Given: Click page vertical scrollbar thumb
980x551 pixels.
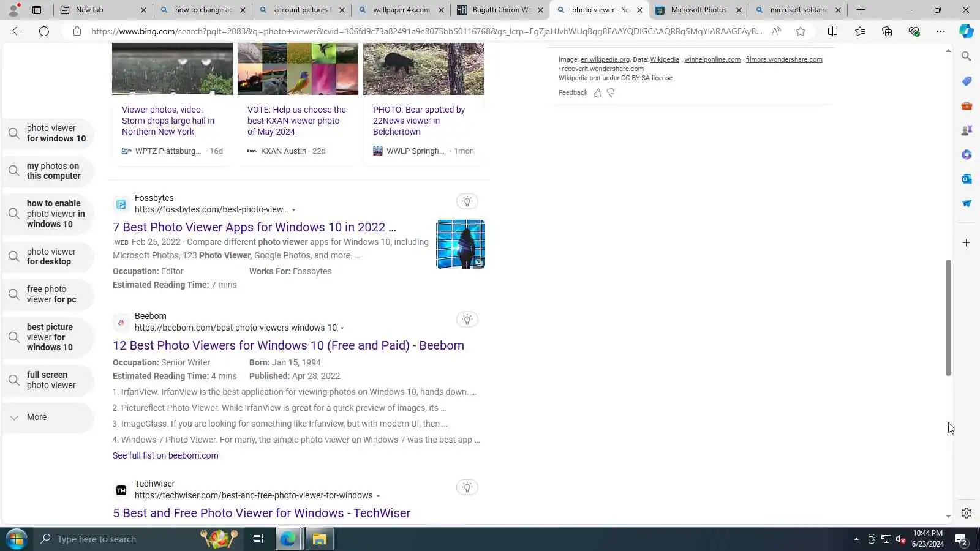Looking at the screenshot, I should pos(948,318).
